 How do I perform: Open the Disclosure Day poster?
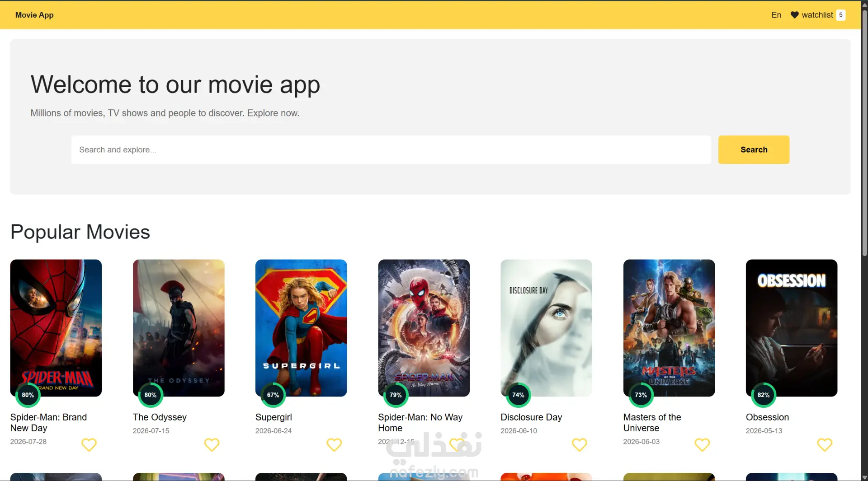coord(546,328)
